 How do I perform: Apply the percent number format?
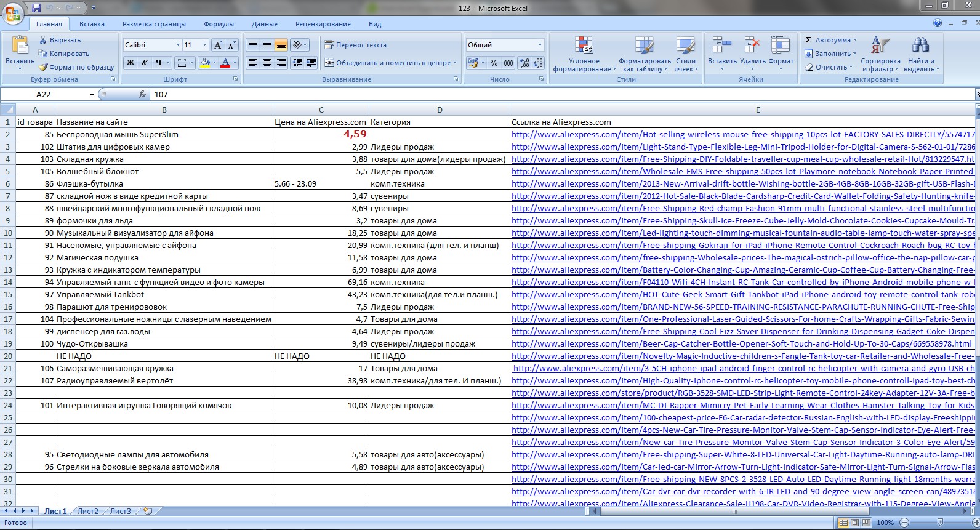[x=494, y=63]
